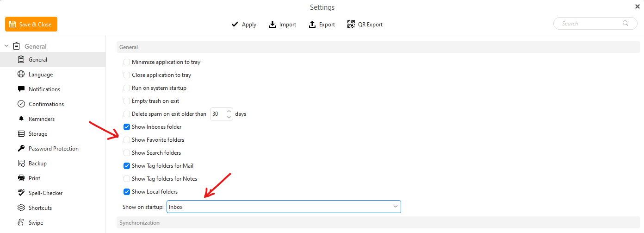Click the Export button label
Image resolution: width=644 pixels, height=233 pixels.
(327, 25)
